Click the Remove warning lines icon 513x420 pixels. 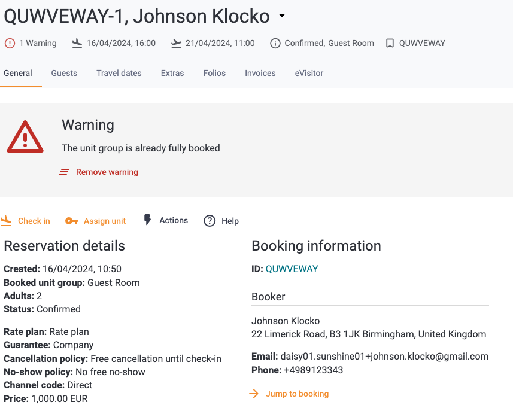tap(64, 172)
